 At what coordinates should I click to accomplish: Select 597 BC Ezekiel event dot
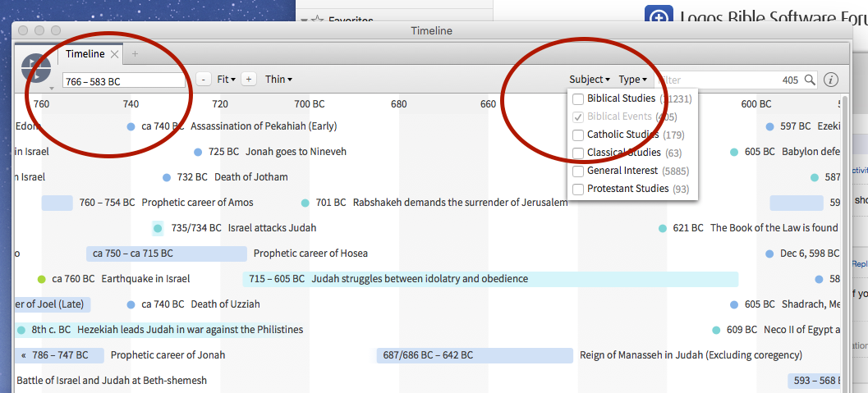[769, 126]
